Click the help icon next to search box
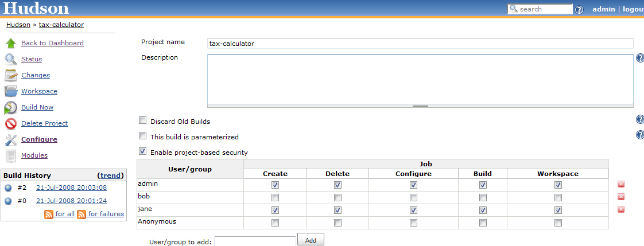The height and width of the screenshot is (246, 644). pyautogui.click(x=579, y=9)
